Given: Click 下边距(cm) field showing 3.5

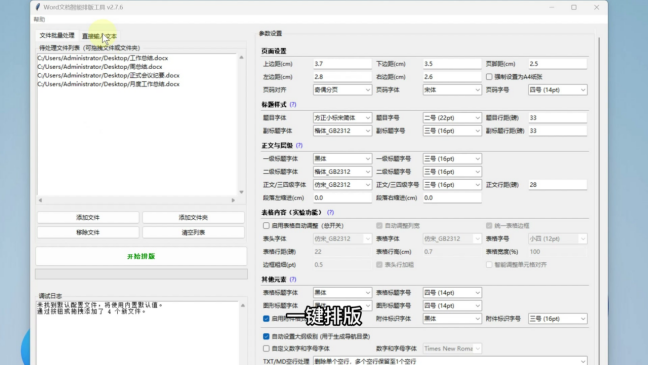Looking at the screenshot, I should [452, 64].
